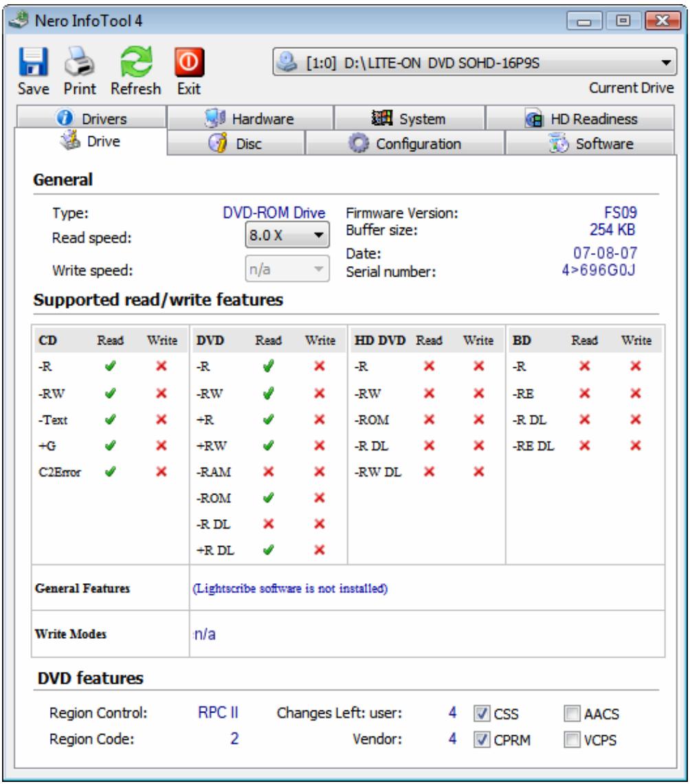Click the Lightscribe software not installed text

(290, 588)
